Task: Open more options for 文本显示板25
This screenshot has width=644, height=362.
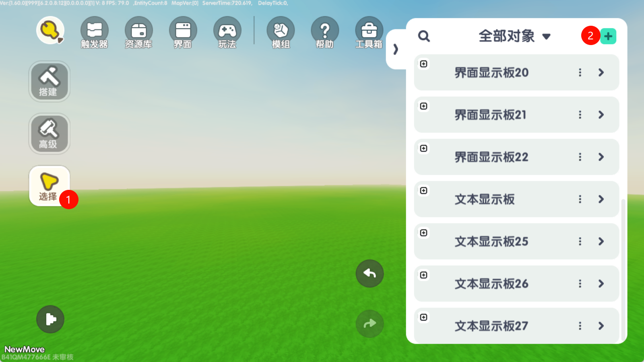Action: click(580, 241)
